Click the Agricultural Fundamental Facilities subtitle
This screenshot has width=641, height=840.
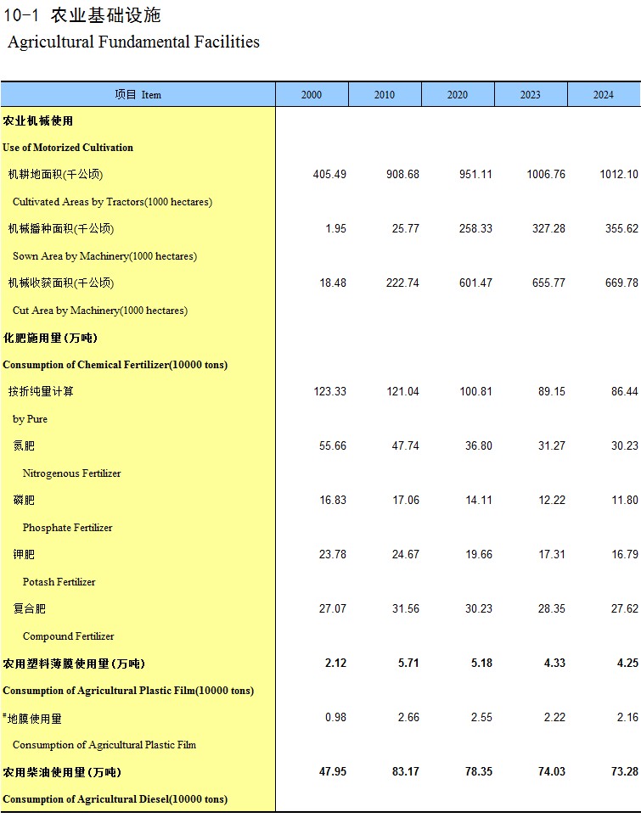[x=133, y=42]
